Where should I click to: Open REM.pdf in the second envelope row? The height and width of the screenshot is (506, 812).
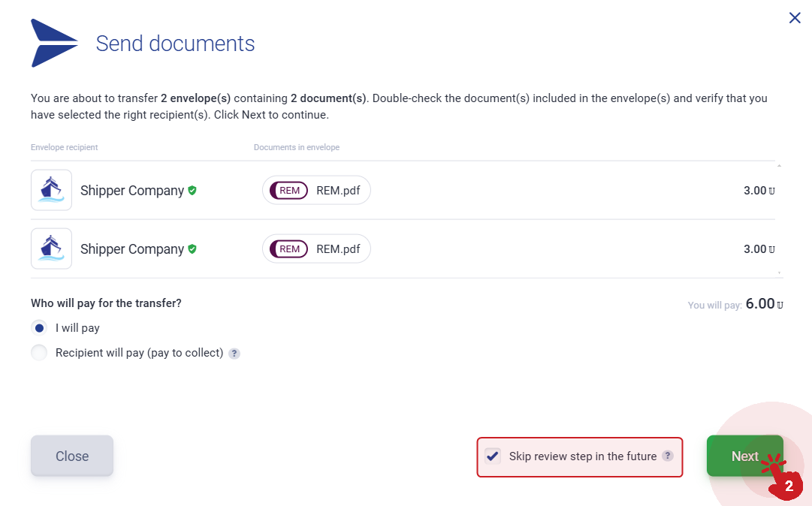[x=337, y=248]
